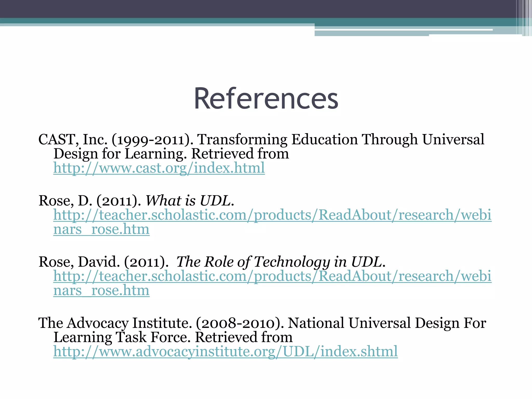Open the advocacyinstitute.org UDL link
532x399 pixels.
pos(225,351)
